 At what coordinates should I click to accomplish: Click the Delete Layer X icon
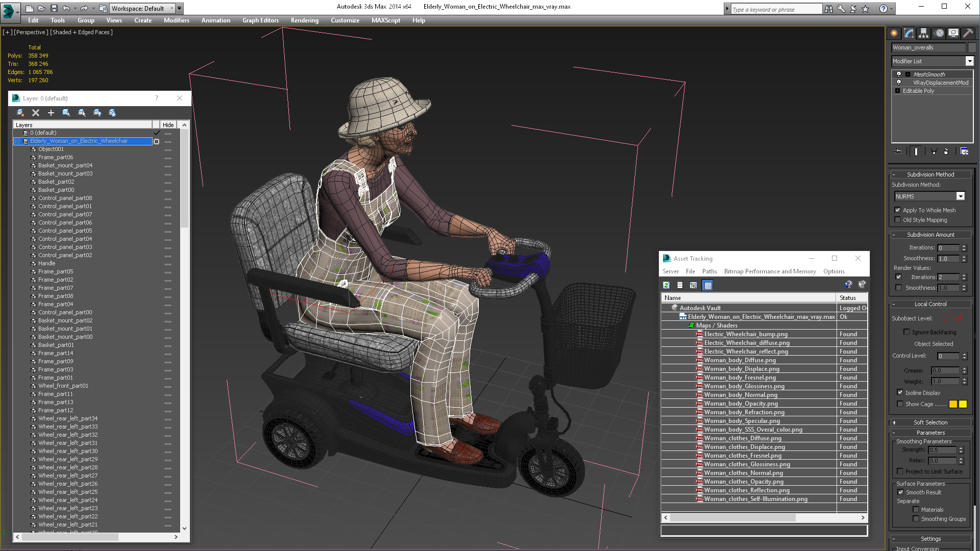tap(36, 113)
